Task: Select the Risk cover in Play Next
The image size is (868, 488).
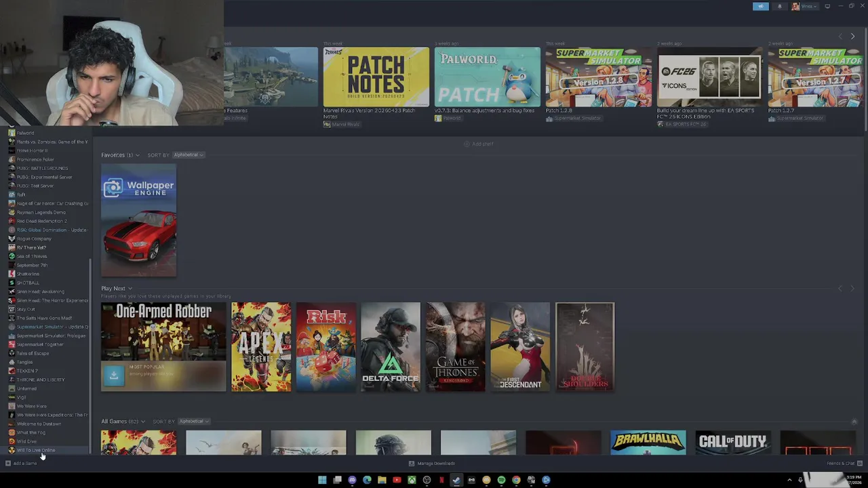Action: (x=325, y=347)
